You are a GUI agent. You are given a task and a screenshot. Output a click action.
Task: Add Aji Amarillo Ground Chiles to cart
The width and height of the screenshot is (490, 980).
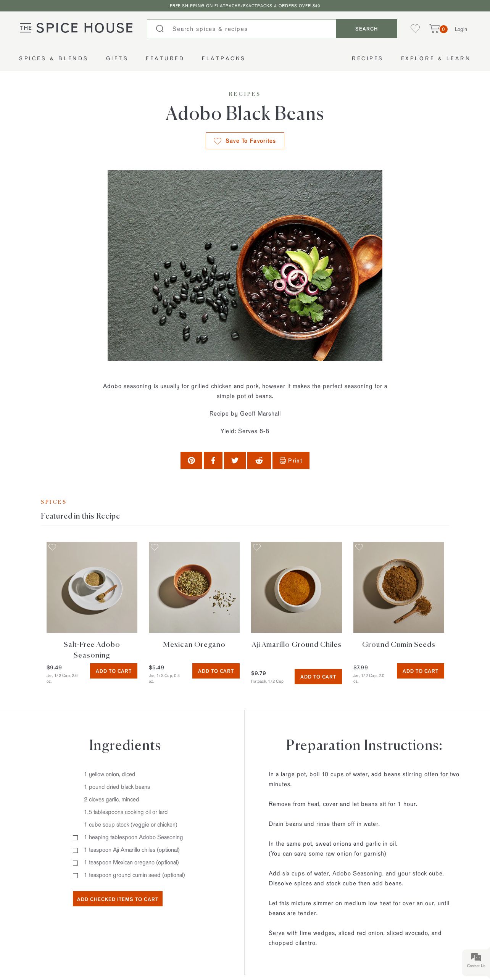coord(318,677)
